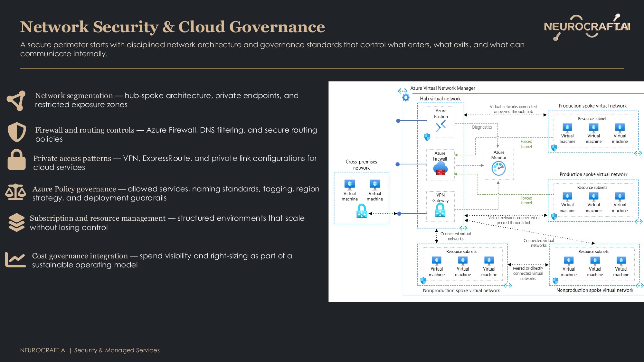Click the Azure Monitor gauge icon

point(499,168)
